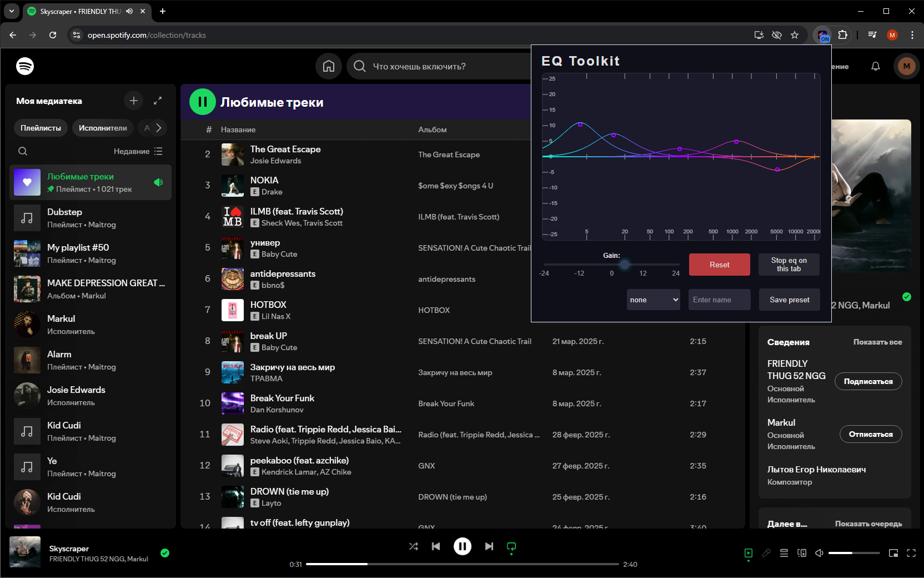
Task: Toggle saved checkmark next to Skyscraper
Action: click(165, 553)
